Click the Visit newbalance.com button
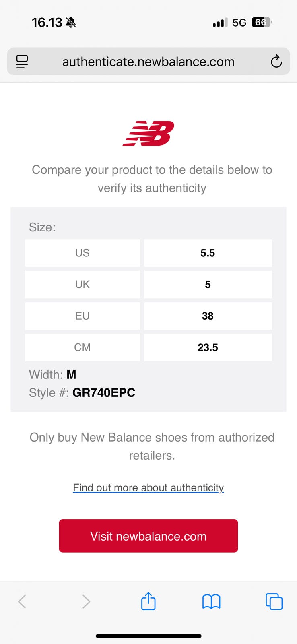This screenshot has height=644, width=297. click(x=148, y=536)
